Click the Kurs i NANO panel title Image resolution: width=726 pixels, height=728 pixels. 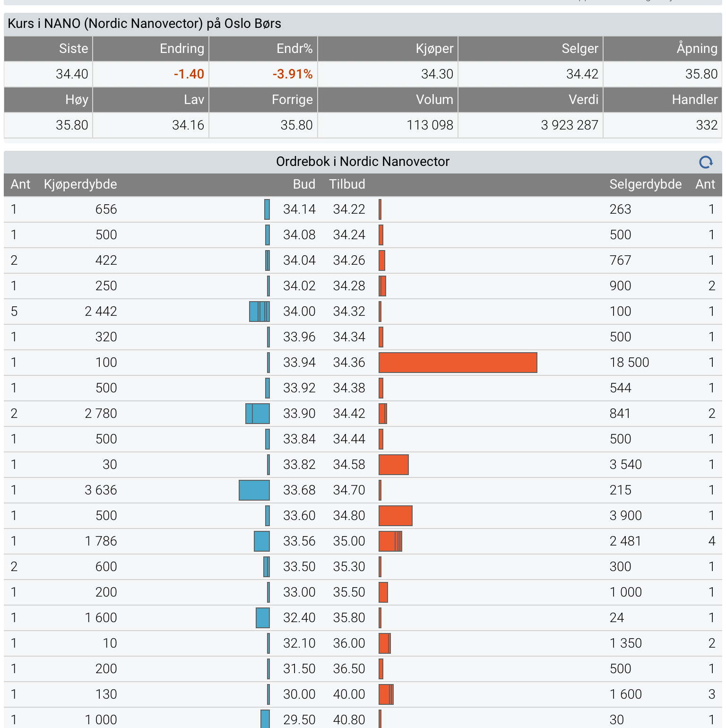[145, 24]
